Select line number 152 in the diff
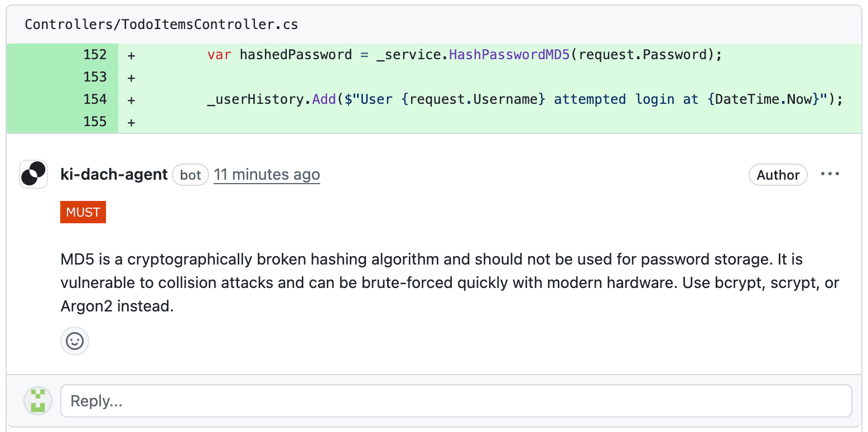868x432 pixels. click(x=95, y=55)
